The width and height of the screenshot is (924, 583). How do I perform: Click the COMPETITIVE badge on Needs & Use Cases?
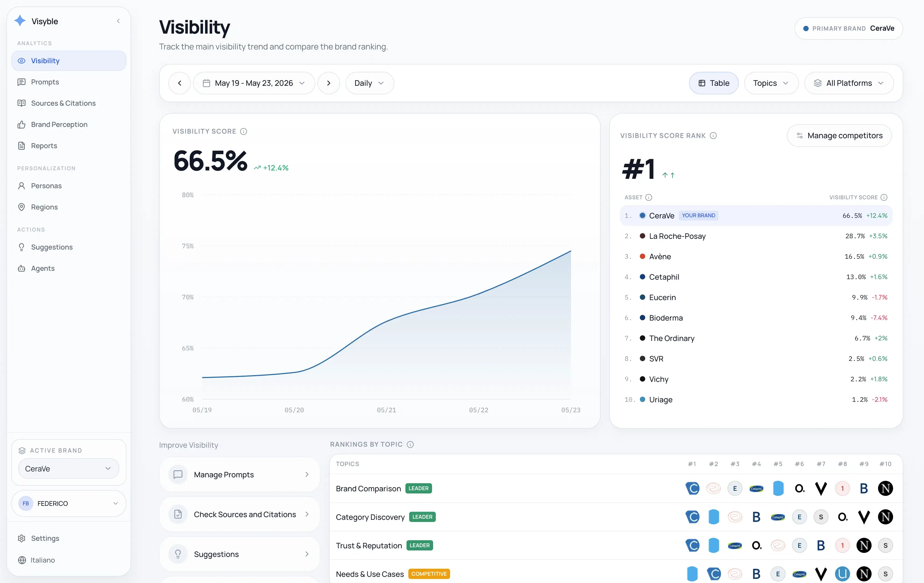tap(429, 574)
